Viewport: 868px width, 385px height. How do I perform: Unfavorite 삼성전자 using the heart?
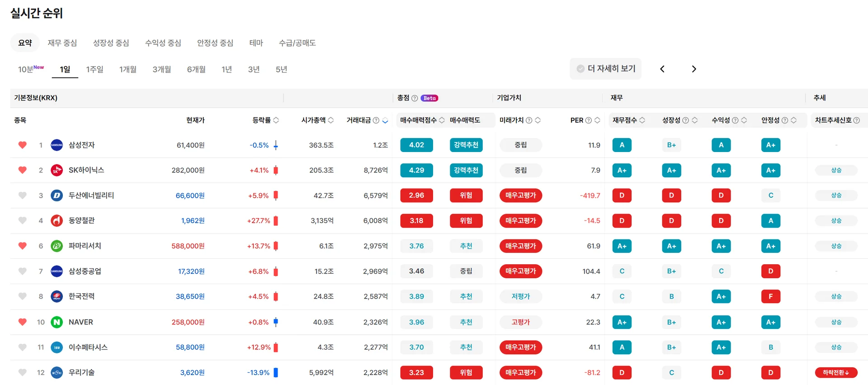[x=22, y=145]
